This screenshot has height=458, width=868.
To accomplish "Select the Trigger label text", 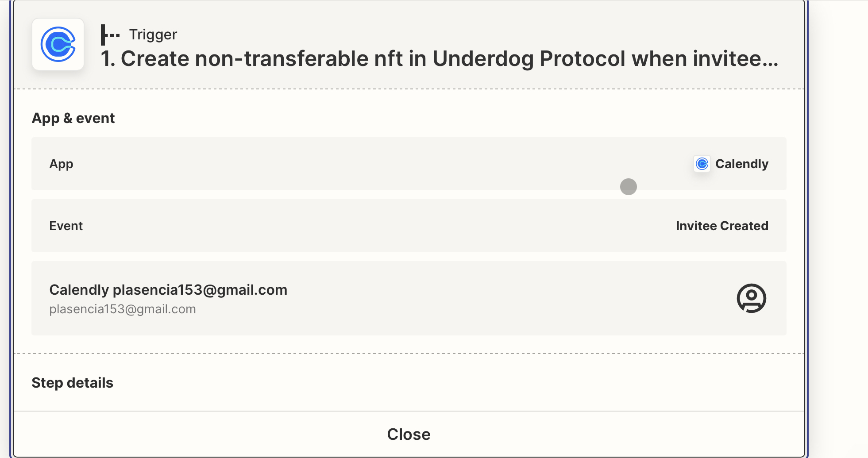I will click(x=153, y=35).
